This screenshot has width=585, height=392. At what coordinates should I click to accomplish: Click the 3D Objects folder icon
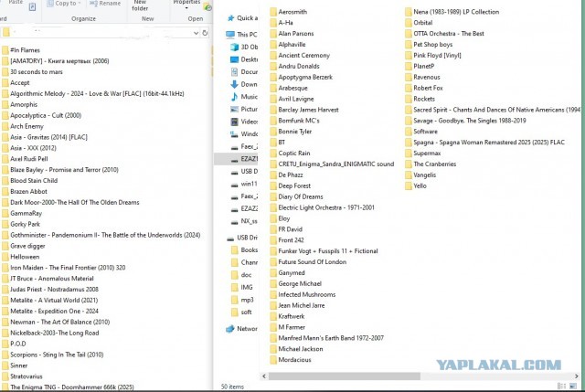pos(234,47)
